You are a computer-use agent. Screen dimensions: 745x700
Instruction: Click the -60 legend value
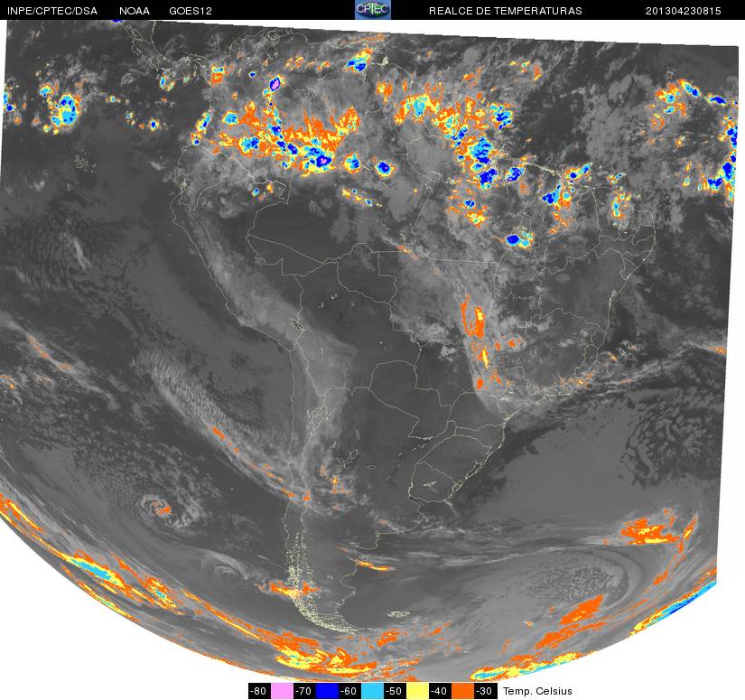pyautogui.click(x=349, y=691)
